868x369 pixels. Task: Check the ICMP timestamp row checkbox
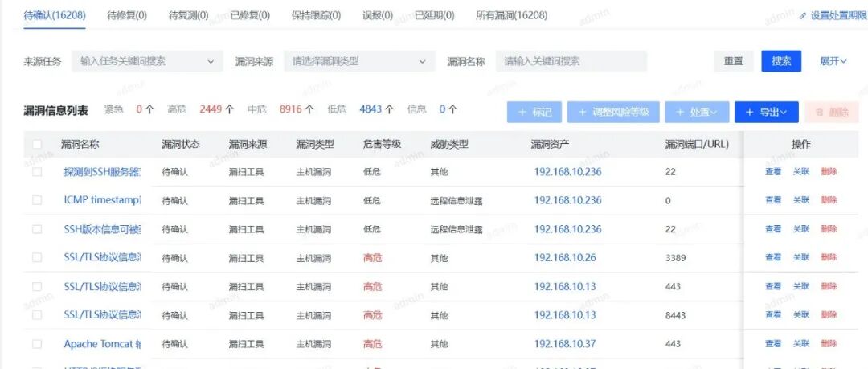point(37,200)
